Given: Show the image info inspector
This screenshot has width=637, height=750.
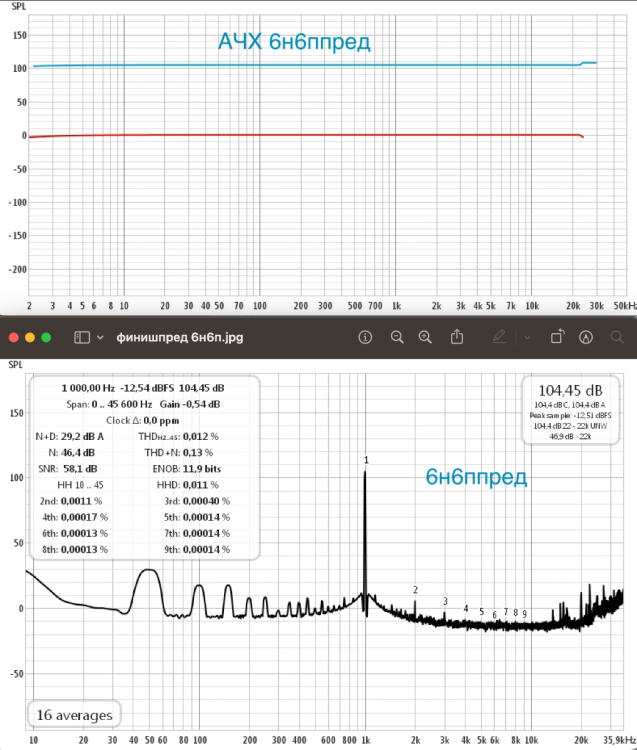Looking at the screenshot, I should 366,338.
